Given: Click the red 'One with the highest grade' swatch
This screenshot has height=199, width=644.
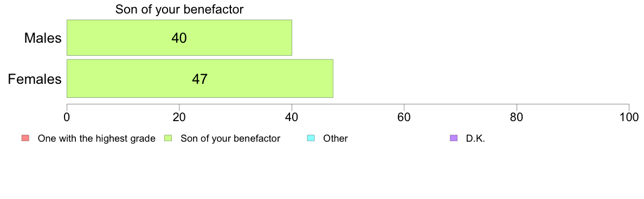Looking at the screenshot, I should pos(24,138).
